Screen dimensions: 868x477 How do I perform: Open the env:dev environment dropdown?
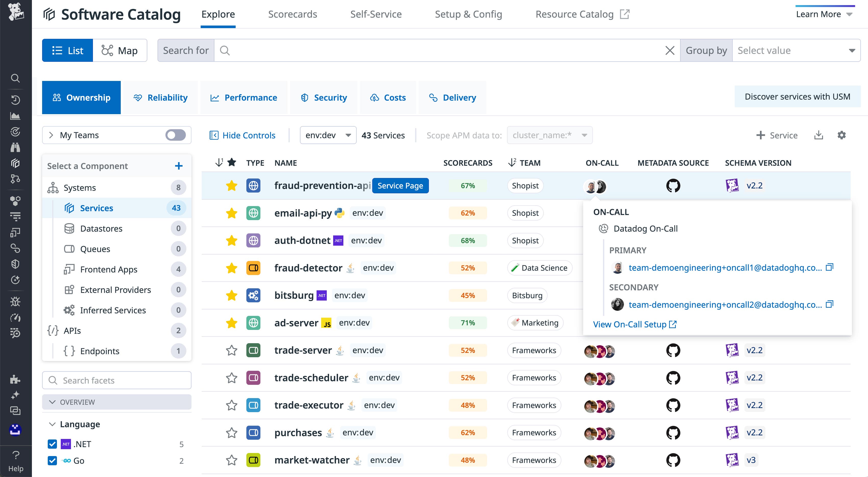click(x=328, y=135)
